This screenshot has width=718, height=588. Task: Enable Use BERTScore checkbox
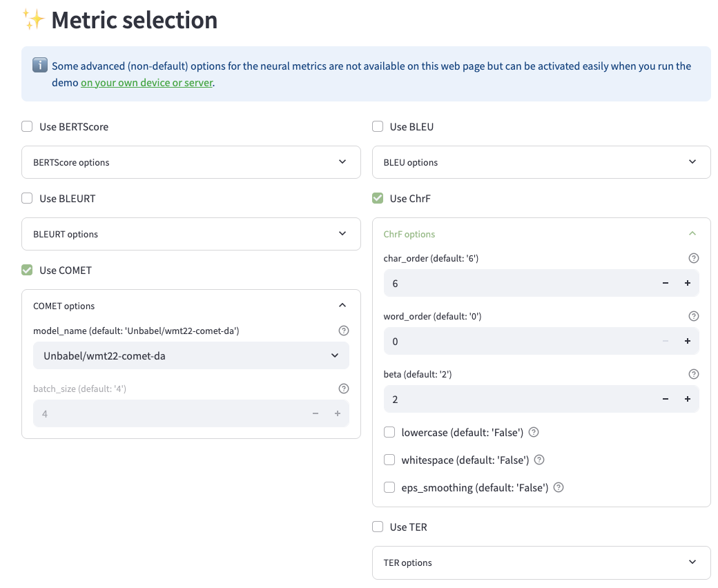pyautogui.click(x=27, y=127)
